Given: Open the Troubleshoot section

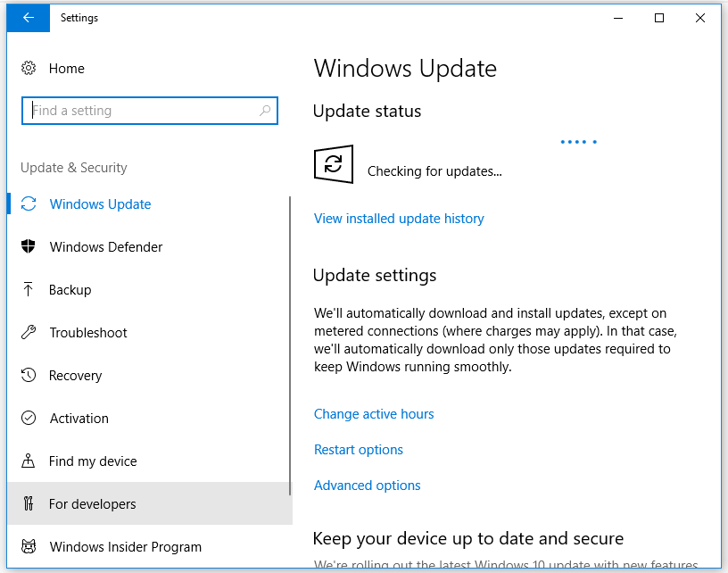Looking at the screenshot, I should pyautogui.click(x=150, y=333).
